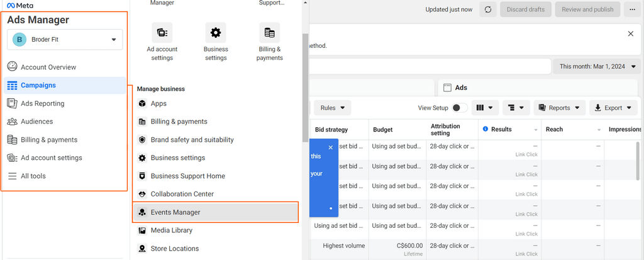Open Events Manager

point(216,212)
